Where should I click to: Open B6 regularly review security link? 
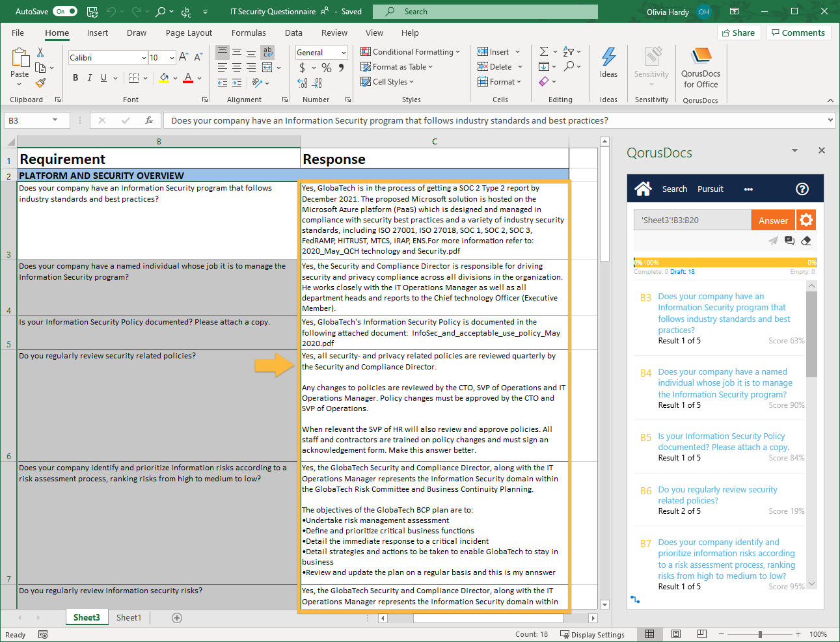(x=717, y=495)
